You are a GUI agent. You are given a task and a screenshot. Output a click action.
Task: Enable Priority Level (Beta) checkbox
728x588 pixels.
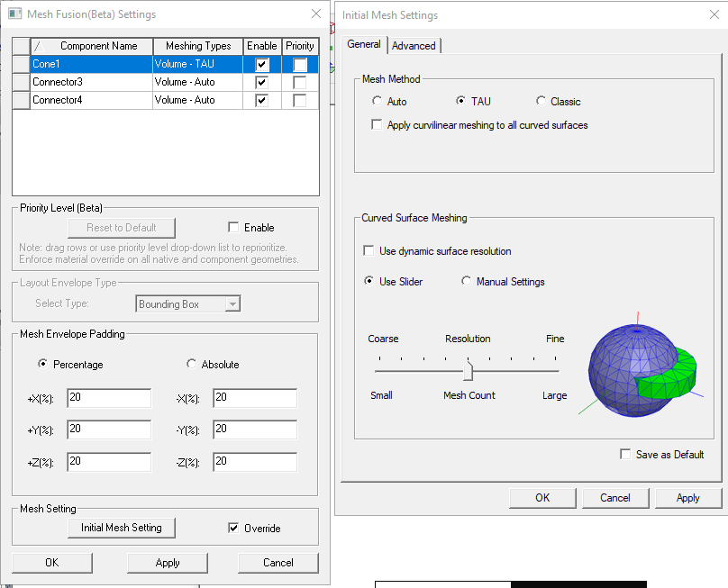pos(233,227)
